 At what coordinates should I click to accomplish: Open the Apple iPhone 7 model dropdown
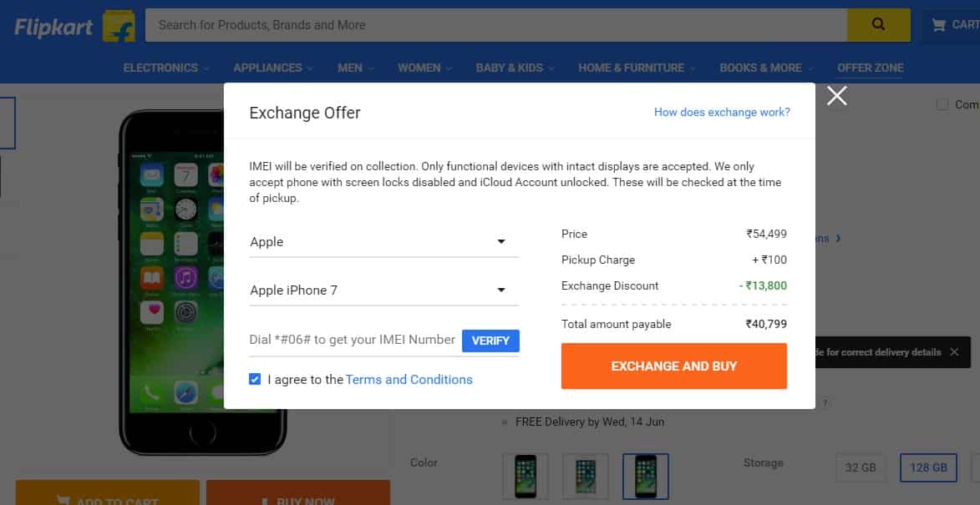(383, 290)
